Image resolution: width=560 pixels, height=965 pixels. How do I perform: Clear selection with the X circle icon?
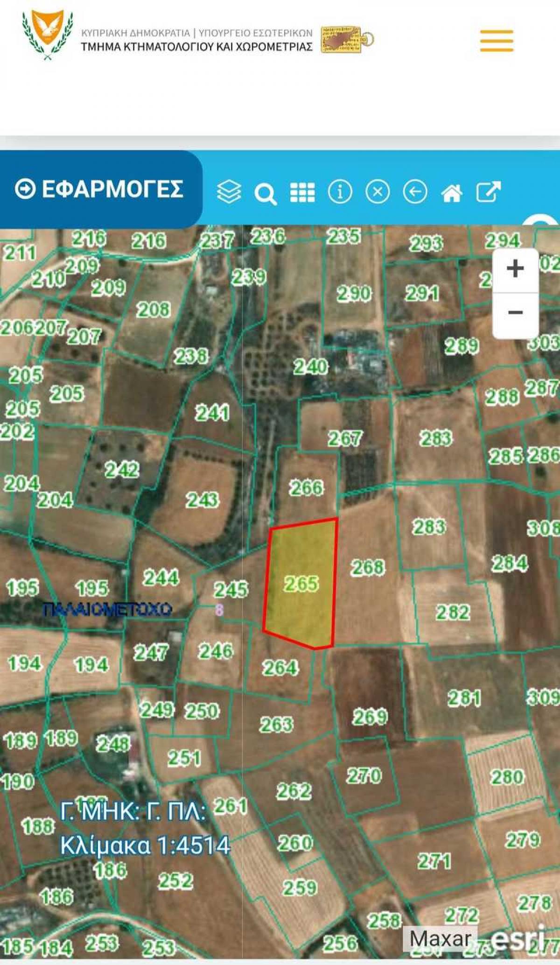378,192
